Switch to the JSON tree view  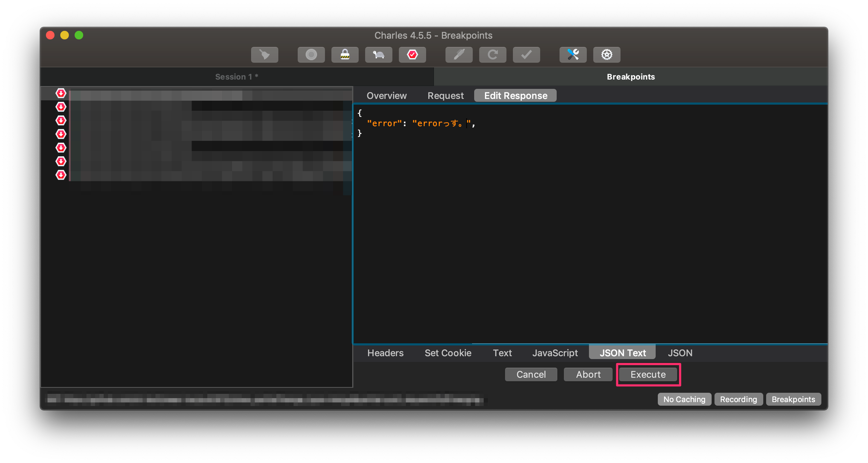[x=680, y=353]
